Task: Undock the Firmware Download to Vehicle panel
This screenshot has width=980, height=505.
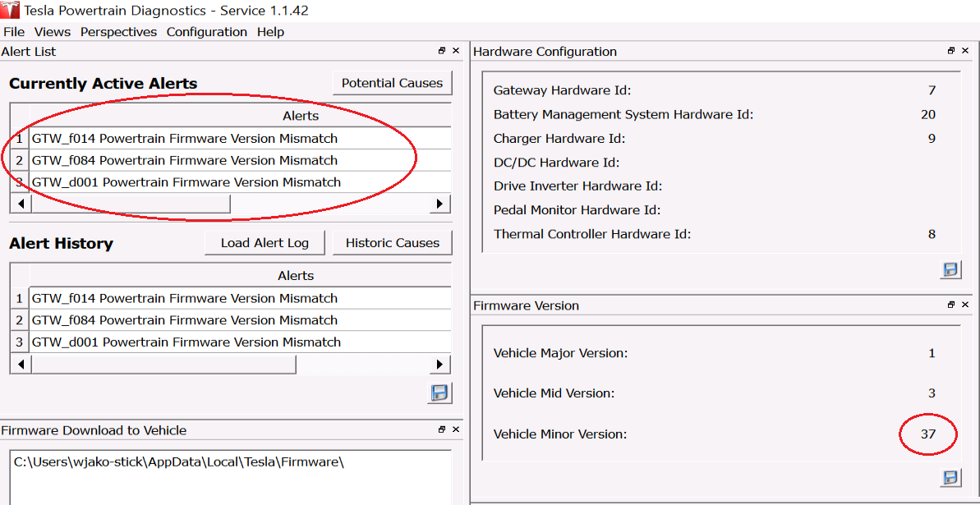Action: coord(442,429)
